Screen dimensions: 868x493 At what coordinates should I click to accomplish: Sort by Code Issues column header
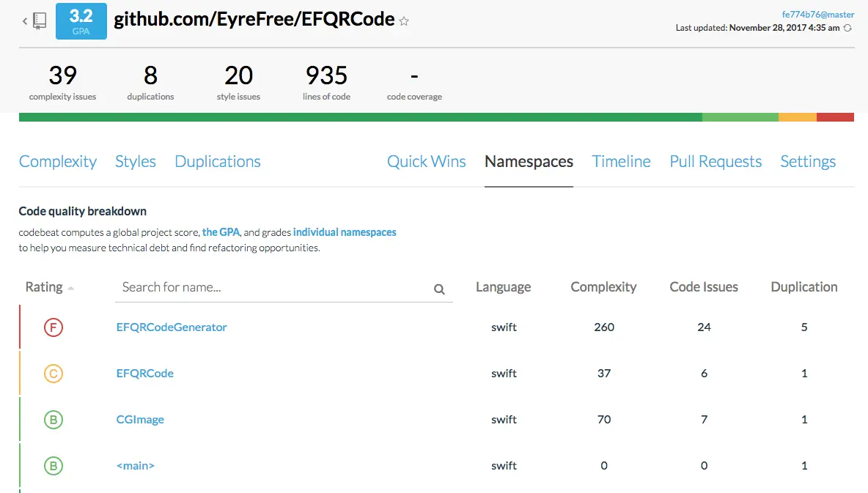click(x=704, y=287)
